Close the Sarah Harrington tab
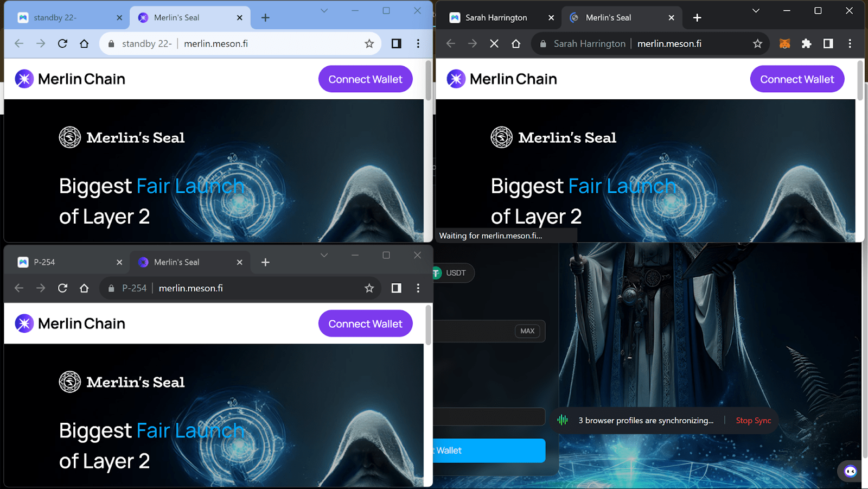 551,18
